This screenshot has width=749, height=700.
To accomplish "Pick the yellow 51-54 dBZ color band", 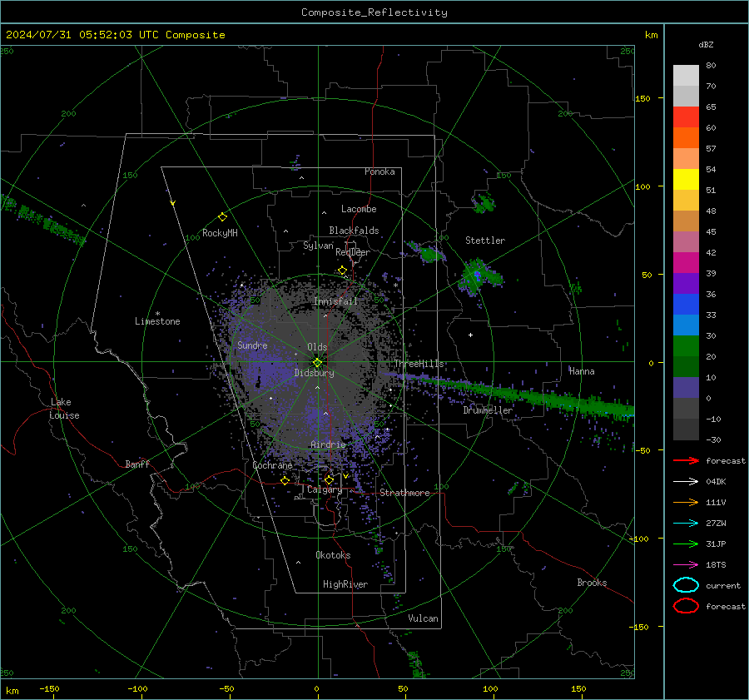I will point(686,180).
